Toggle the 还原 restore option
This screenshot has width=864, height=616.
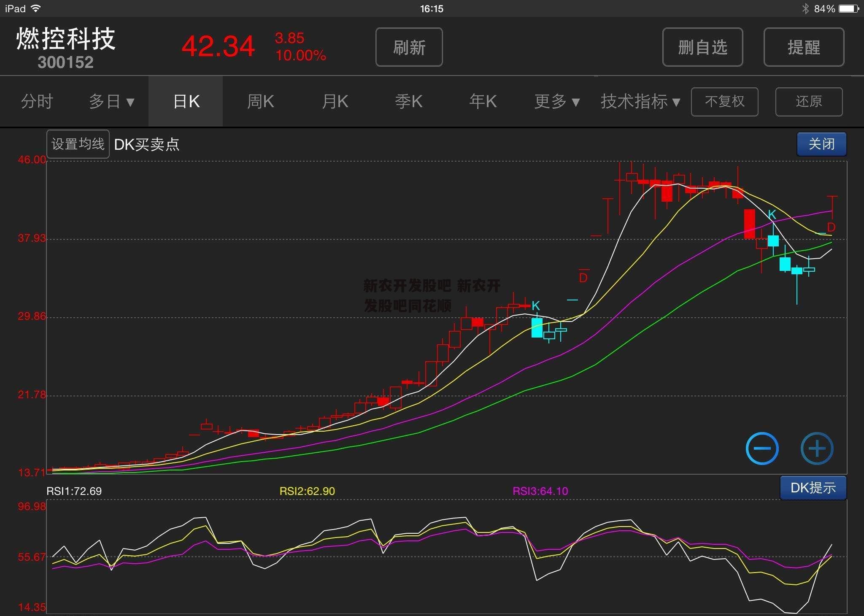click(x=809, y=102)
